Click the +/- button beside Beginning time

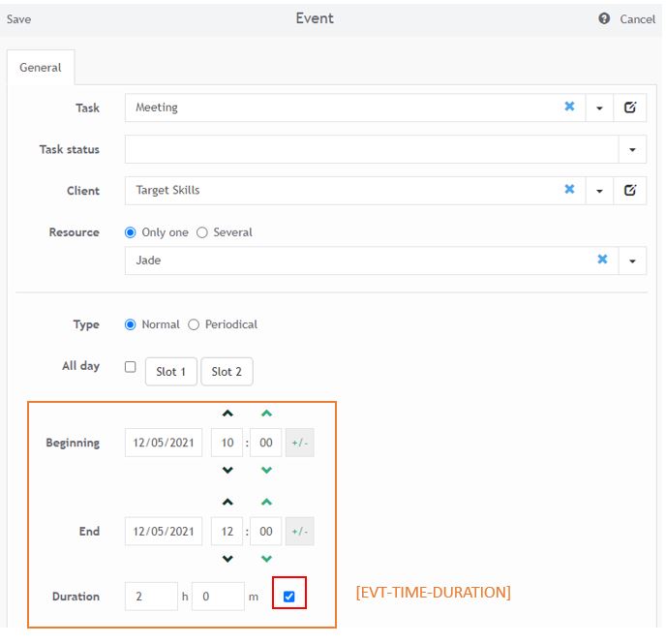(299, 444)
